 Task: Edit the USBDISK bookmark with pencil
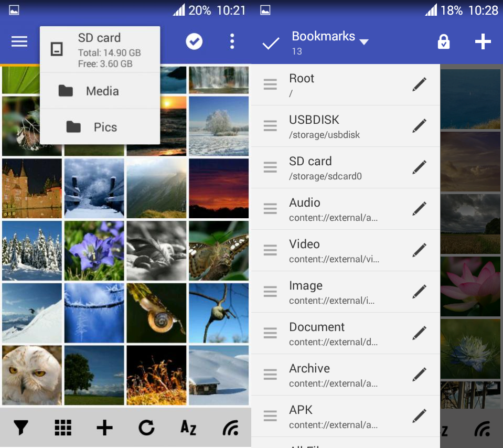(419, 126)
